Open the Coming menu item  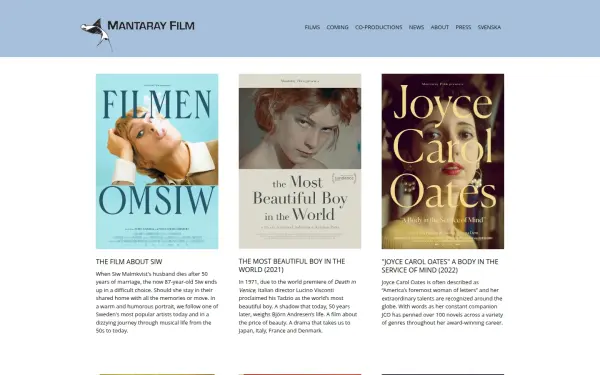tap(337, 27)
